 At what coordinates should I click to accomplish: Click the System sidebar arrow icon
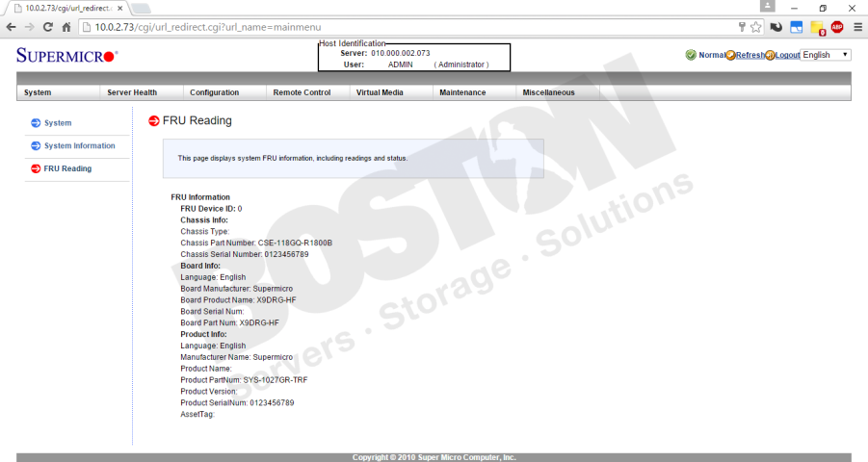click(36, 123)
